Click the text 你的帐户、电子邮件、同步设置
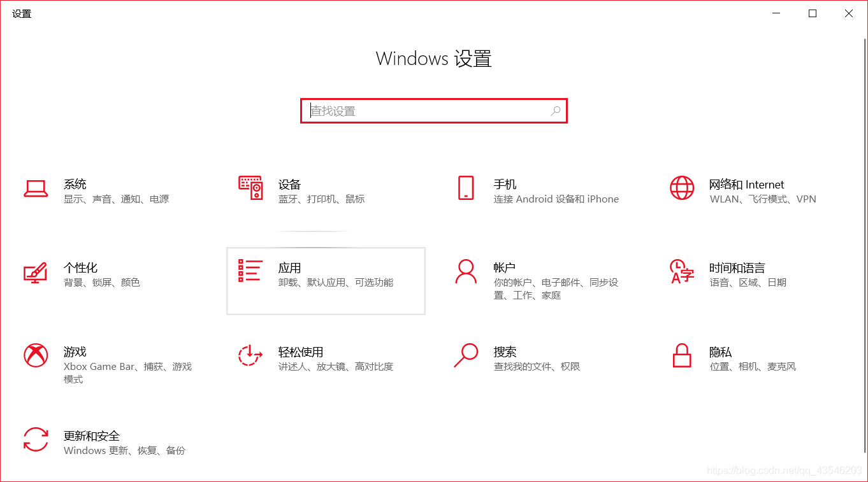 click(556, 289)
